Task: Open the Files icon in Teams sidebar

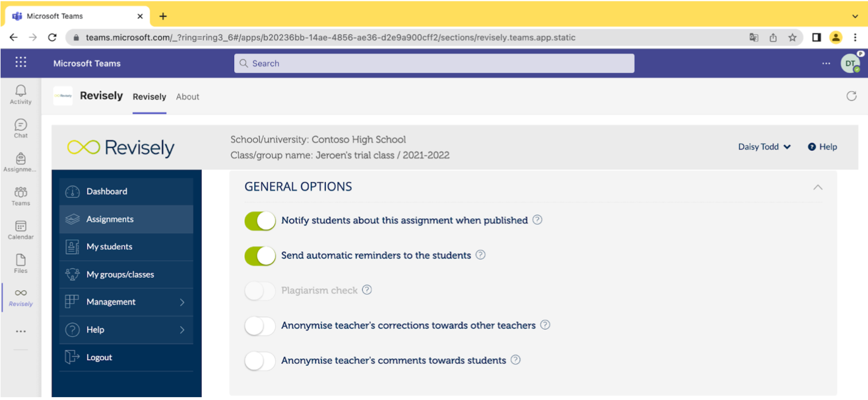Action: point(21,263)
